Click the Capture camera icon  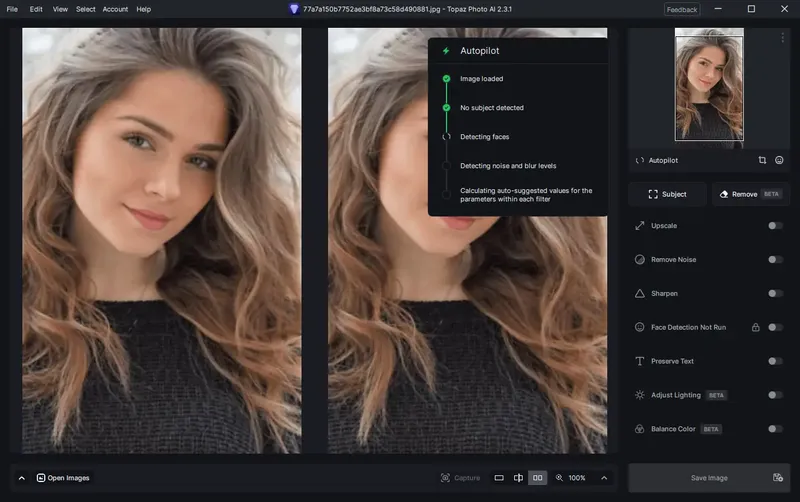click(445, 478)
